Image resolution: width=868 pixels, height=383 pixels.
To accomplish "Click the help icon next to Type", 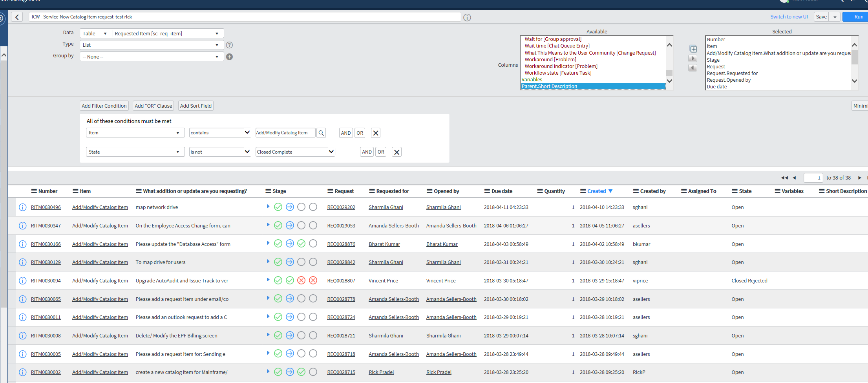I will [230, 45].
